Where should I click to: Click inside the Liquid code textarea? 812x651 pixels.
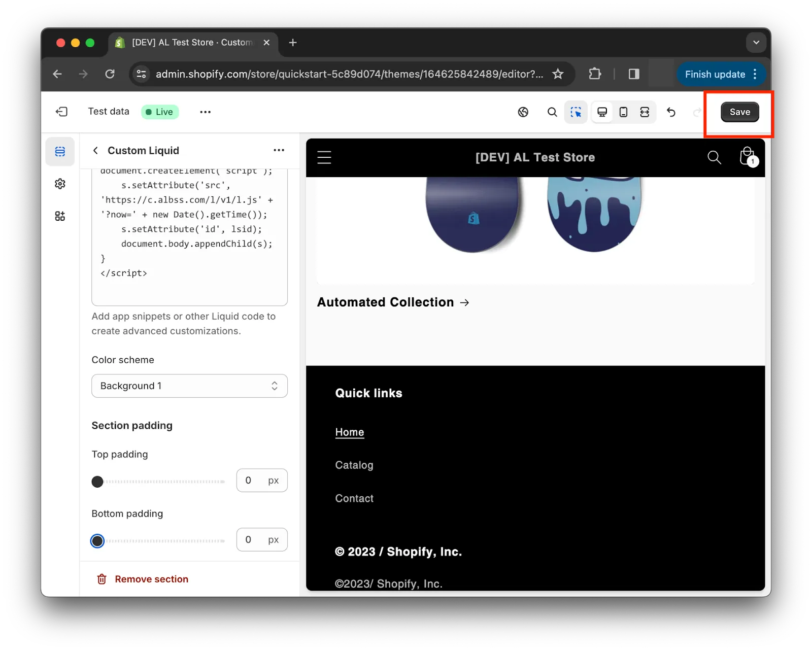(x=189, y=237)
